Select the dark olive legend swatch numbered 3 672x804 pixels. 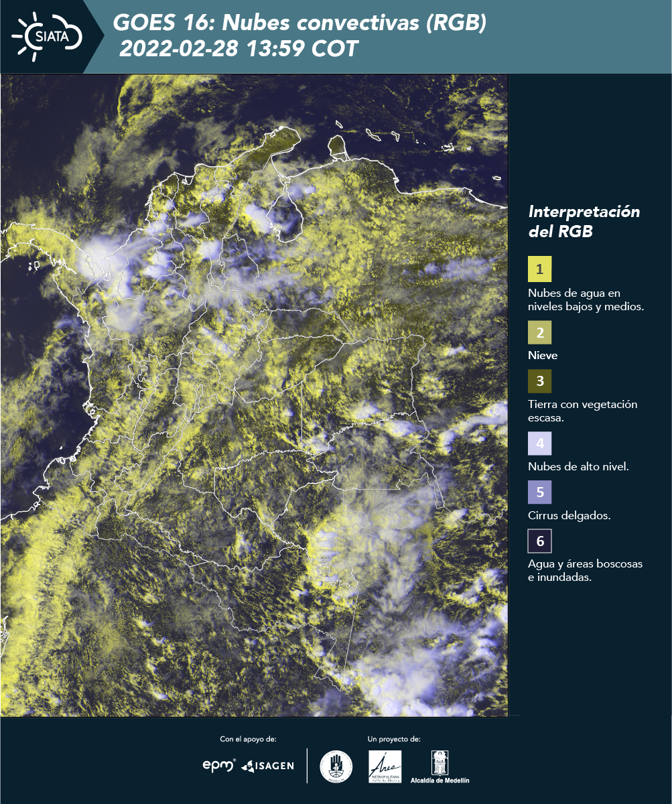[540, 381]
